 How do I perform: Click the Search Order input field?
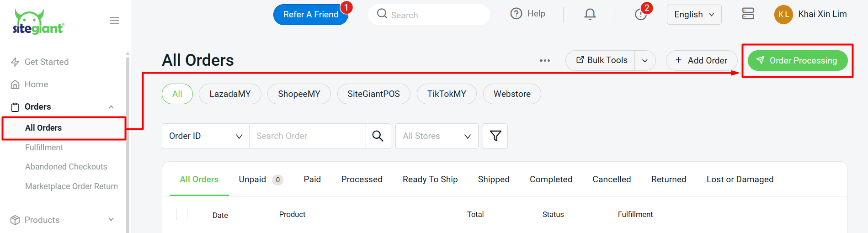click(x=307, y=136)
